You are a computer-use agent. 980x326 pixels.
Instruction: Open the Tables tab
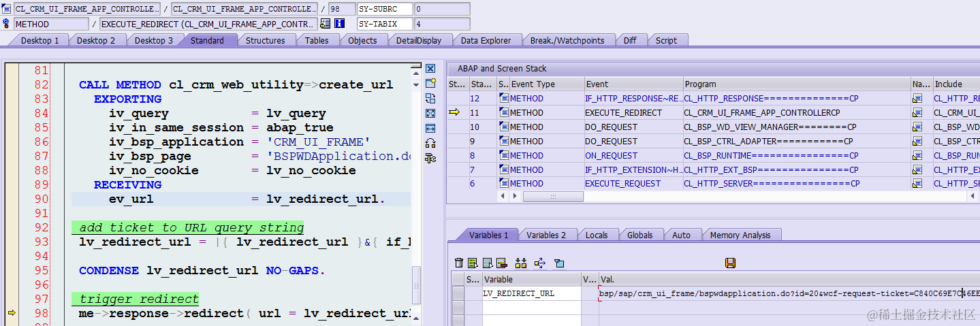tap(317, 40)
